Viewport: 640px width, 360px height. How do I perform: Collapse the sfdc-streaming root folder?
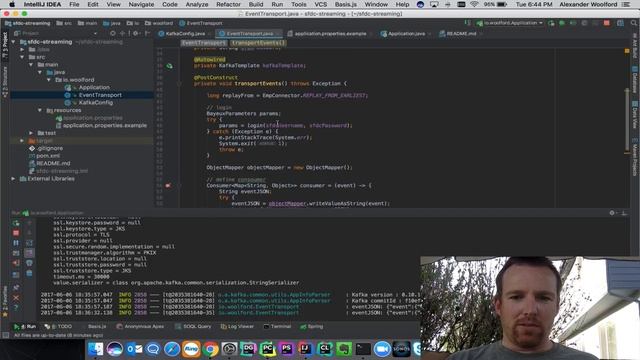coord(13,42)
